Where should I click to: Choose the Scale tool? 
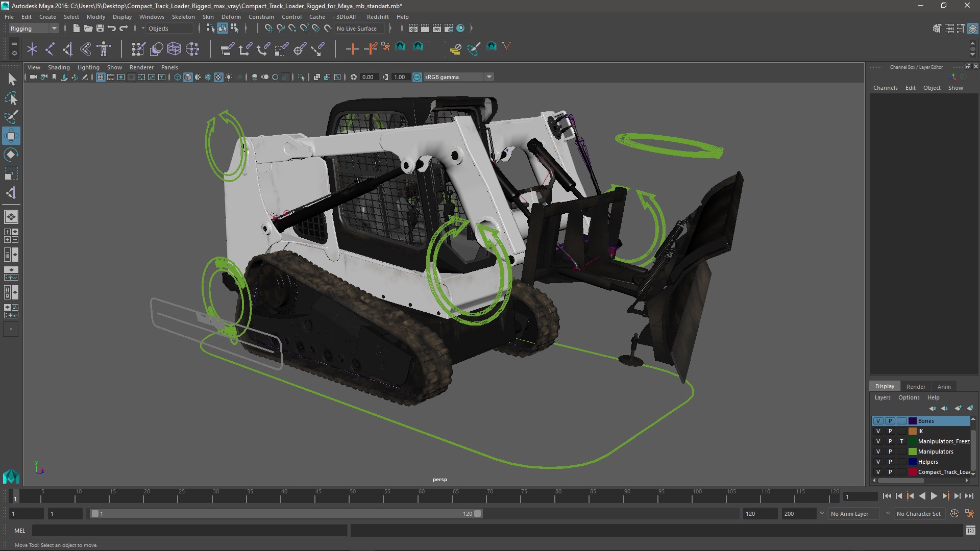tap(11, 173)
